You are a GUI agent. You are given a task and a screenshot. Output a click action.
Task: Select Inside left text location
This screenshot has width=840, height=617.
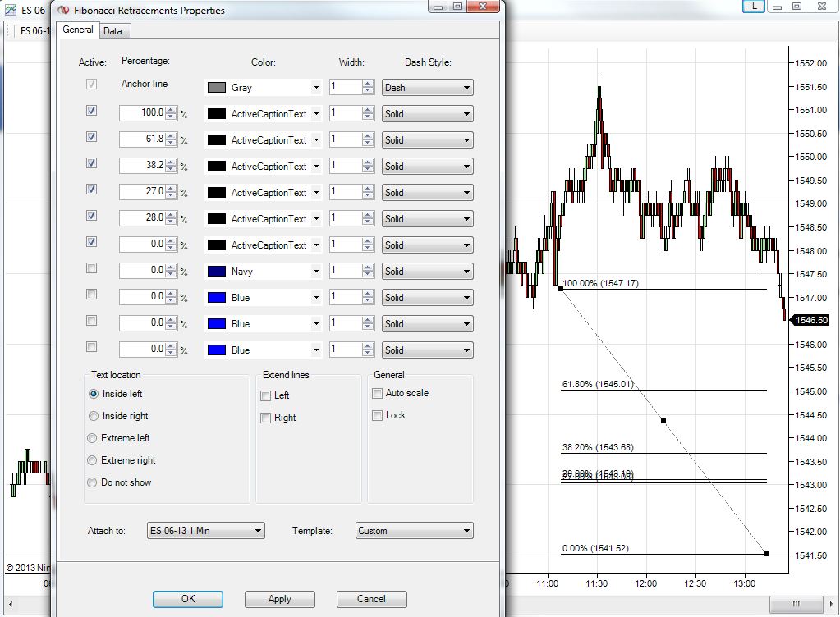tap(94, 394)
